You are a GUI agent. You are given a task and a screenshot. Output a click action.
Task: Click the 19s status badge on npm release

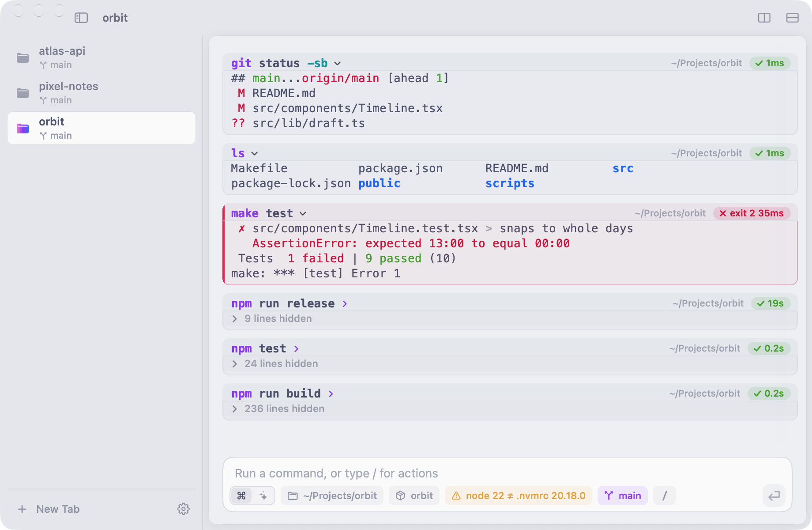pos(771,303)
